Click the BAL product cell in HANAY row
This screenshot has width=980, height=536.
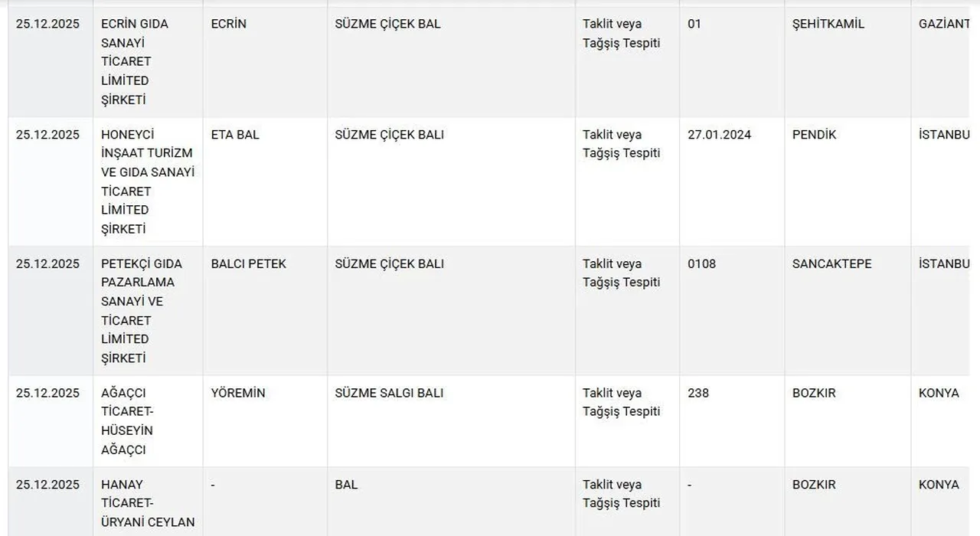click(x=346, y=485)
